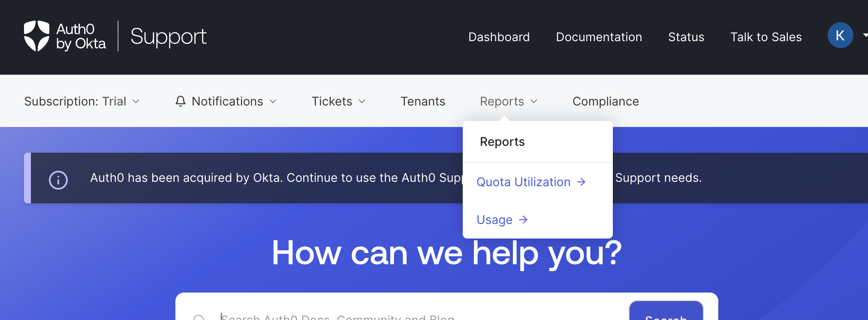Image resolution: width=868 pixels, height=320 pixels.
Task: Open Documentation from the top navigation
Action: click(x=599, y=37)
